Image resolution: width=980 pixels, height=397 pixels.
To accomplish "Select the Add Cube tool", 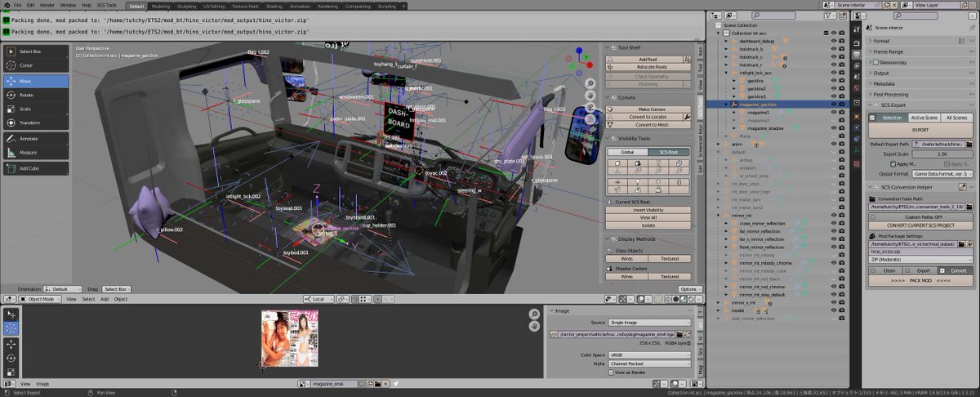I will tap(35, 168).
